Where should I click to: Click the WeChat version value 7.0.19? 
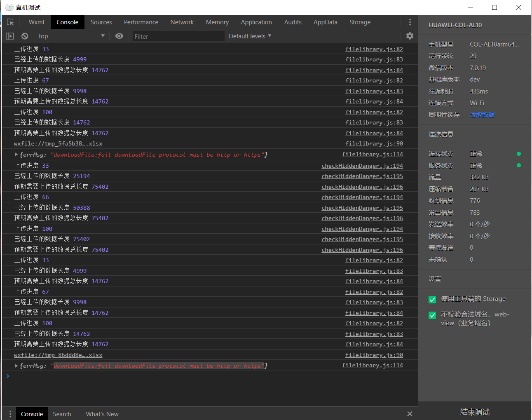[x=478, y=68]
